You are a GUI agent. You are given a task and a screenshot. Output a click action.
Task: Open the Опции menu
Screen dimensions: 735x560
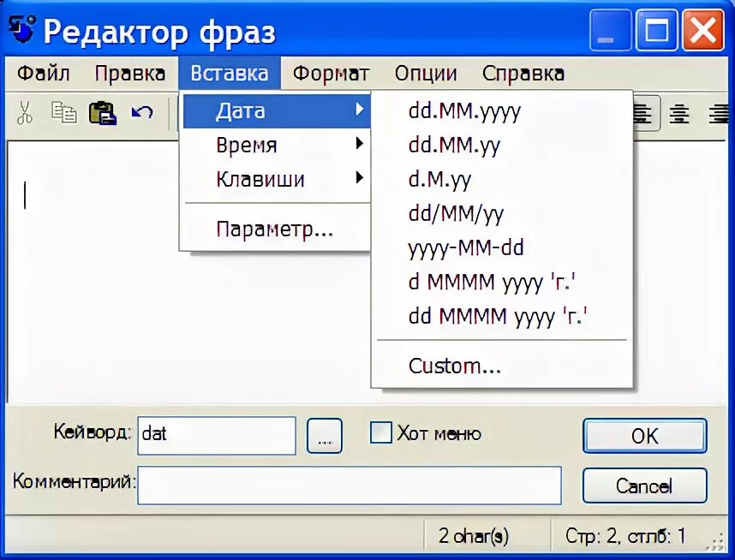pyautogui.click(x=426, y=74)
